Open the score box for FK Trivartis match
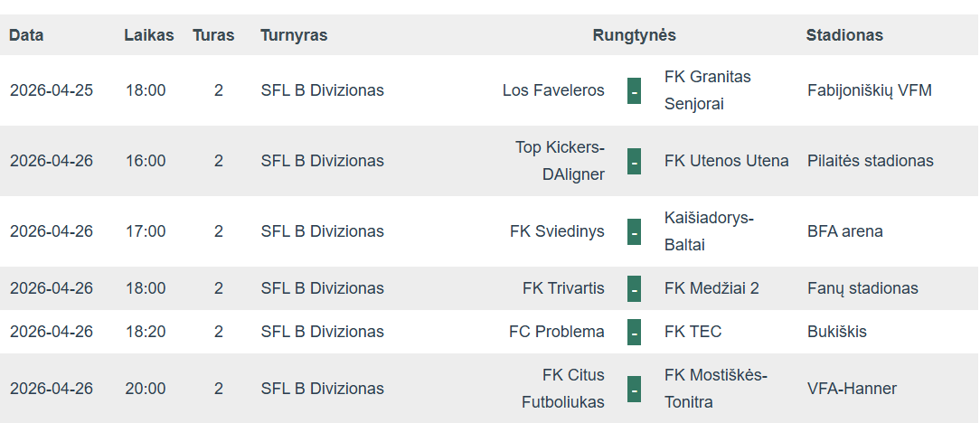Viewport: 980px width, 423px height. [x=634, y=288]
